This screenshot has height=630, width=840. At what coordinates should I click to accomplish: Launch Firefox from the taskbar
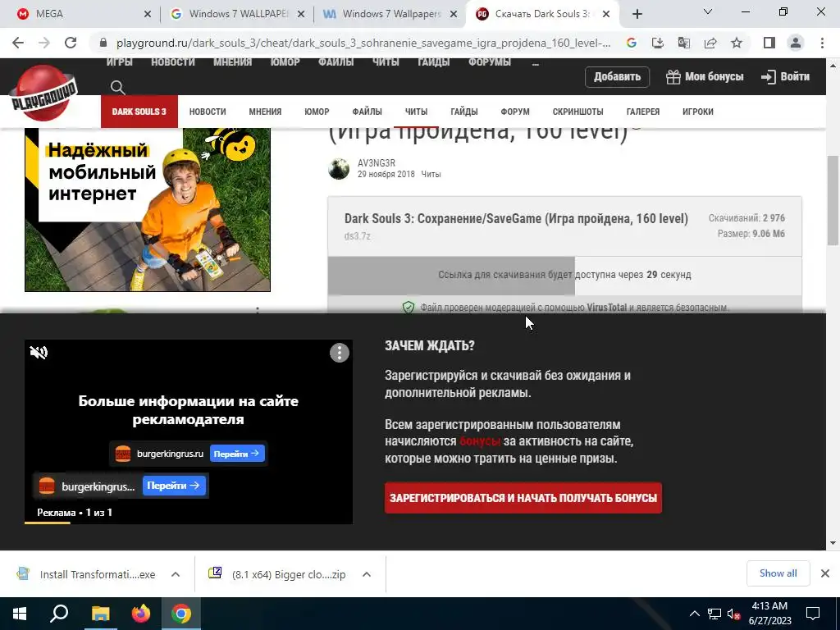click(x=141, y=614)
